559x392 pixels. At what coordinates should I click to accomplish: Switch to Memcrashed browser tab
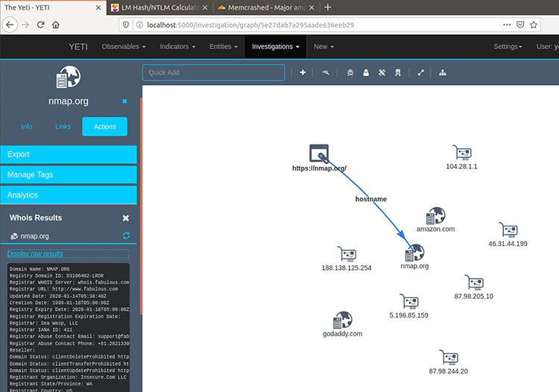(x=266, y=7)
